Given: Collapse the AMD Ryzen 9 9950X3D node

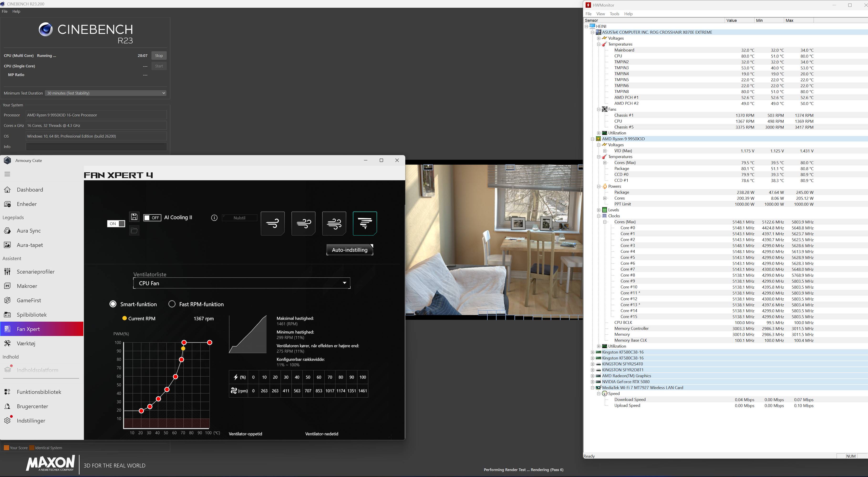Looking at the screenshot, I should pyautogui.click(x=592, y=139).
